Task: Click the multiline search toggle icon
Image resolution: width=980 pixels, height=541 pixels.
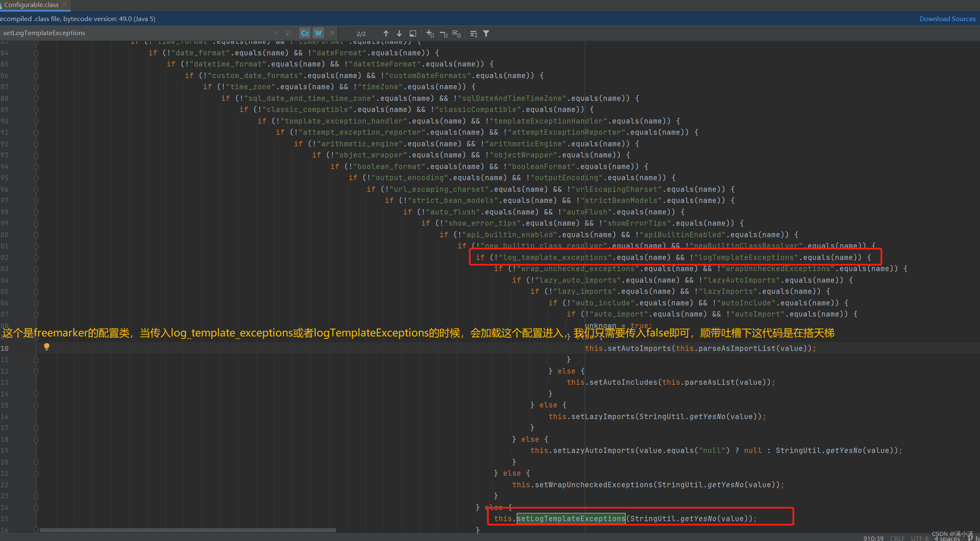Action: 474,33
